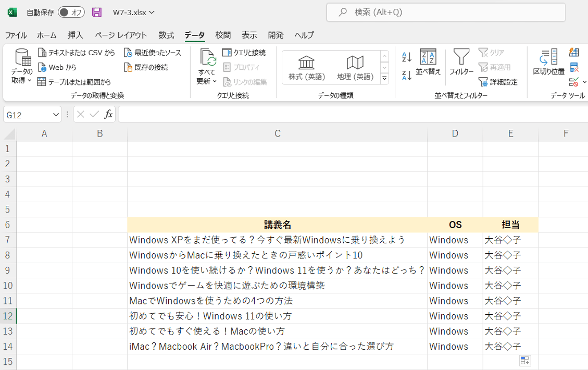Switch to the 挿入 tab

pos(76,35)
